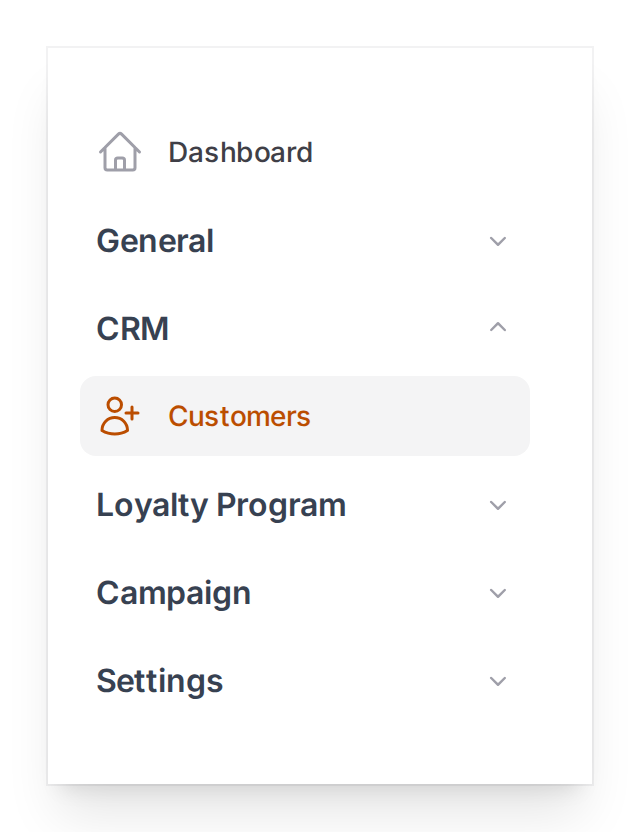Click the home icon beside Dashboard
Image resolution: width=640 pixels, height=832 pixels.
tap(119, 152)
